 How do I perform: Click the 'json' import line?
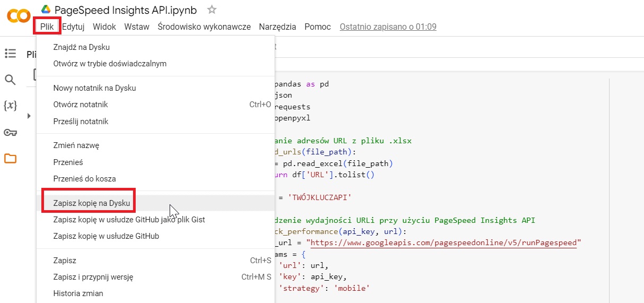coord(284,96)
